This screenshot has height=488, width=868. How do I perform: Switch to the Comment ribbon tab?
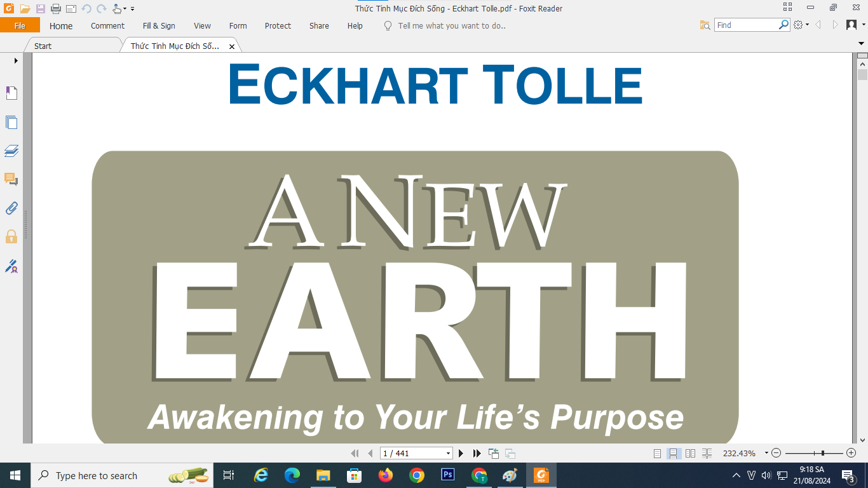pyautogui.click(x=107, y=25)
